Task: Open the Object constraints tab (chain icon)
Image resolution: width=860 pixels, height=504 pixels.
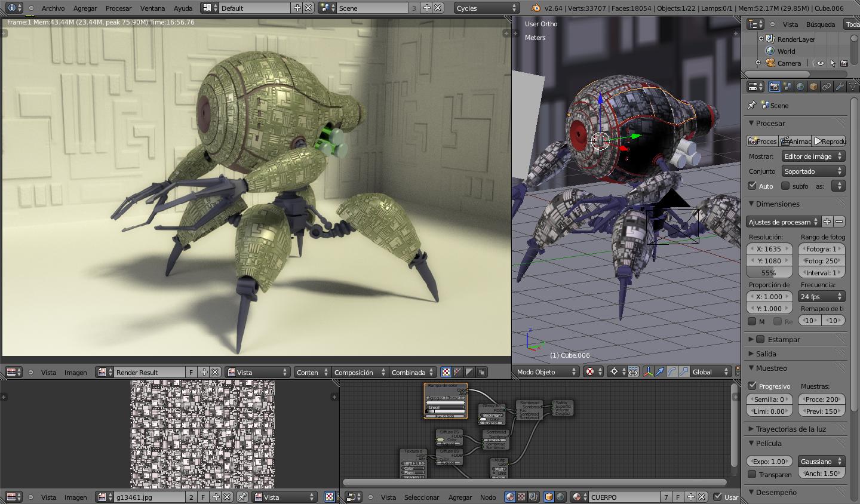Action: pos(827,87)
